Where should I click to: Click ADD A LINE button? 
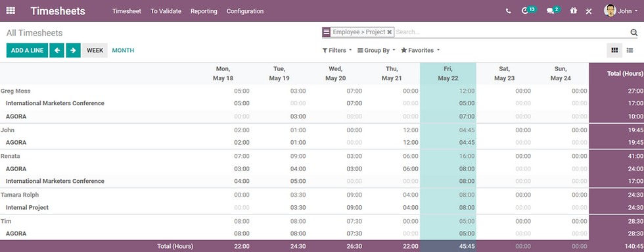tap(27, 50)
